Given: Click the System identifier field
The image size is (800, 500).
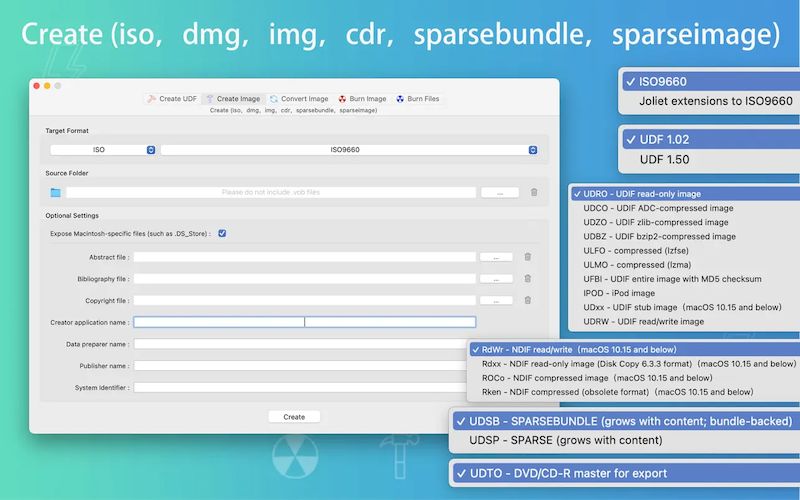Looking at the screenshot, I should (301, 387).
